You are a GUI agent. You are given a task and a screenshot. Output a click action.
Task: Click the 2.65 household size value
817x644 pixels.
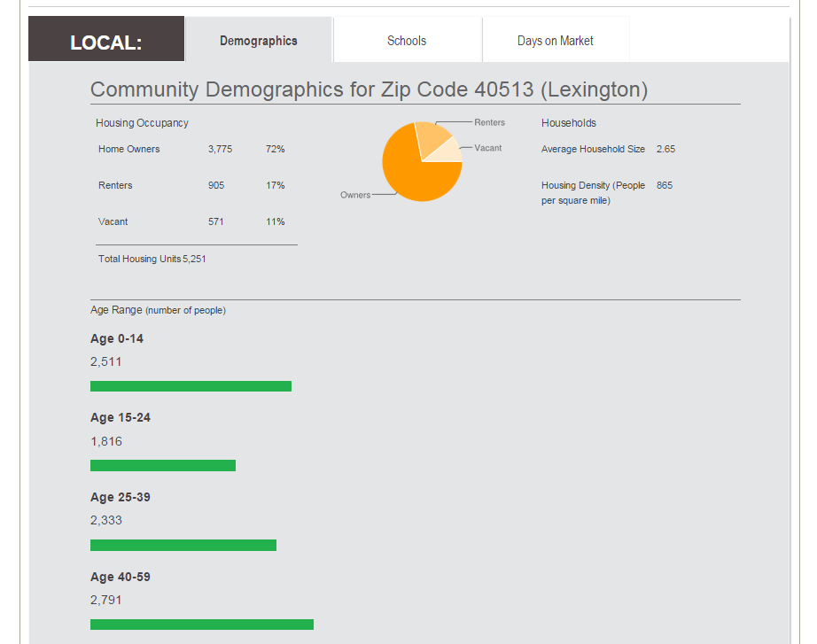(x=665, y=149)
